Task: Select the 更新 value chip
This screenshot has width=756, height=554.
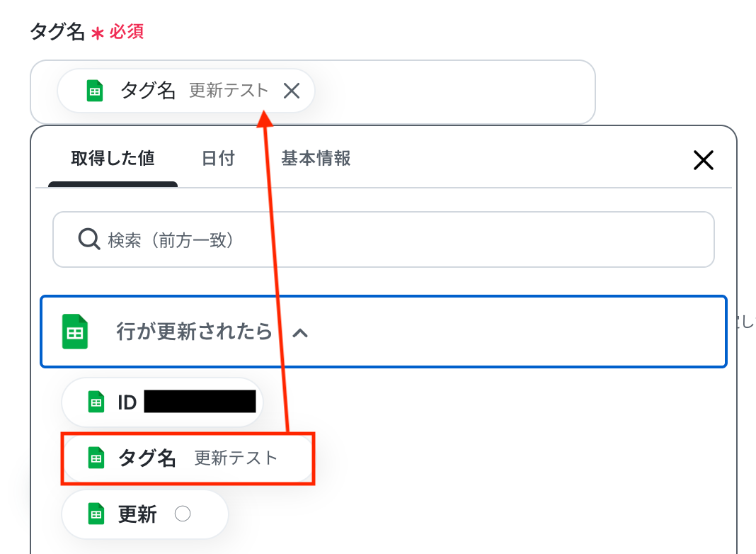Action: [145, 514]
